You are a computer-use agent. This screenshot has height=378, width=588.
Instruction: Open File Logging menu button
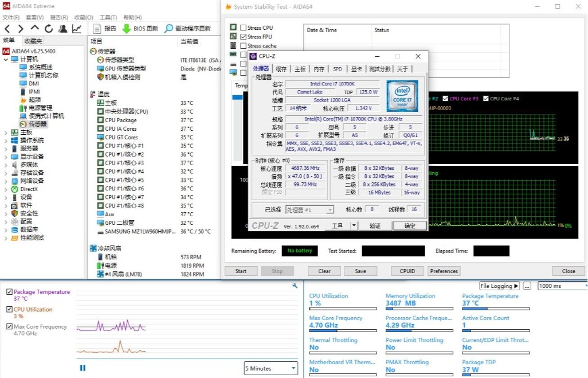pos(499,286)
